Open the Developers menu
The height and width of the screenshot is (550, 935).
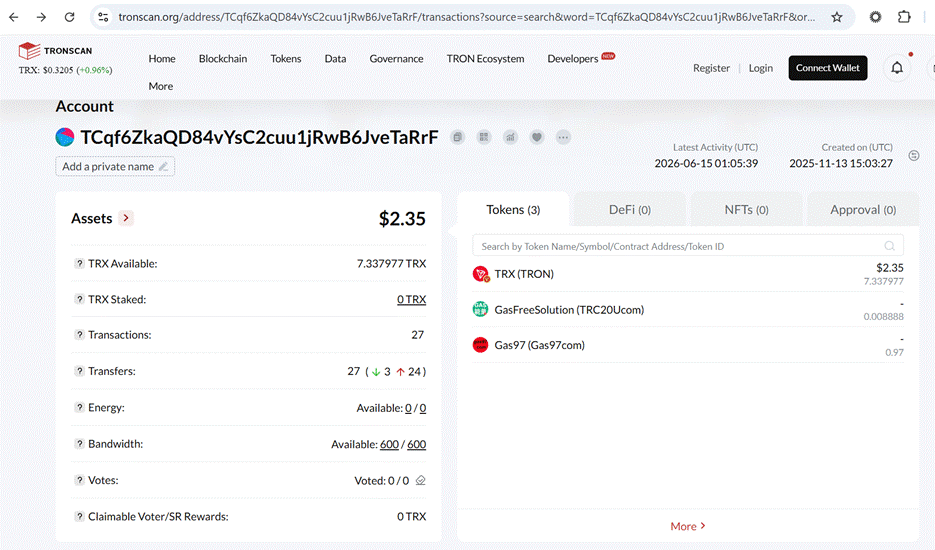click(x=572, y=58)
